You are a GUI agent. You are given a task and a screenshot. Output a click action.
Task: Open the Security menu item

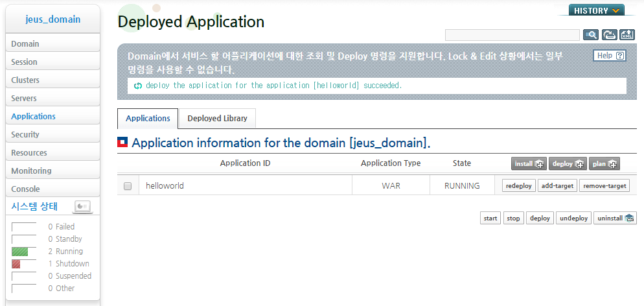pyautogui.click(x=52, y=134)
